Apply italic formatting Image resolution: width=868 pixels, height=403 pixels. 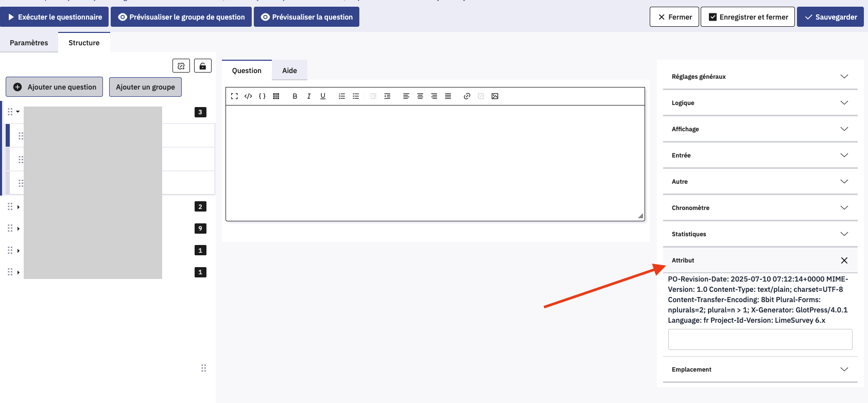[x=309, y=96]
